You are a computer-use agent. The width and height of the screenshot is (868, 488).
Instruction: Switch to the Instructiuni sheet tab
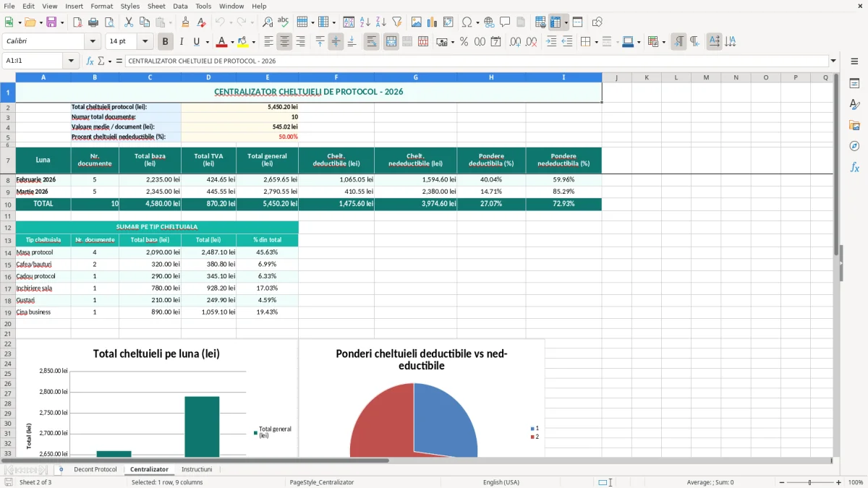click(197, 470)
